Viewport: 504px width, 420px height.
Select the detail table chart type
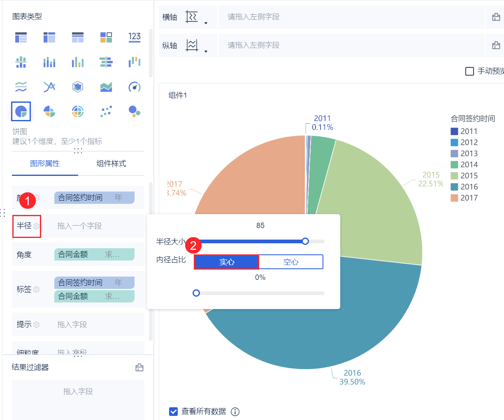click(x=78, y=37)
